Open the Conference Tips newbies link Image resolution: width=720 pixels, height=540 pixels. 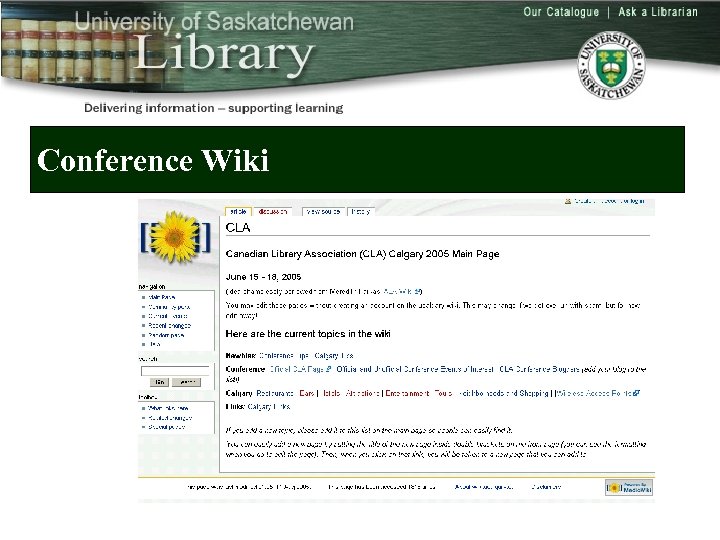pos(284,355)
